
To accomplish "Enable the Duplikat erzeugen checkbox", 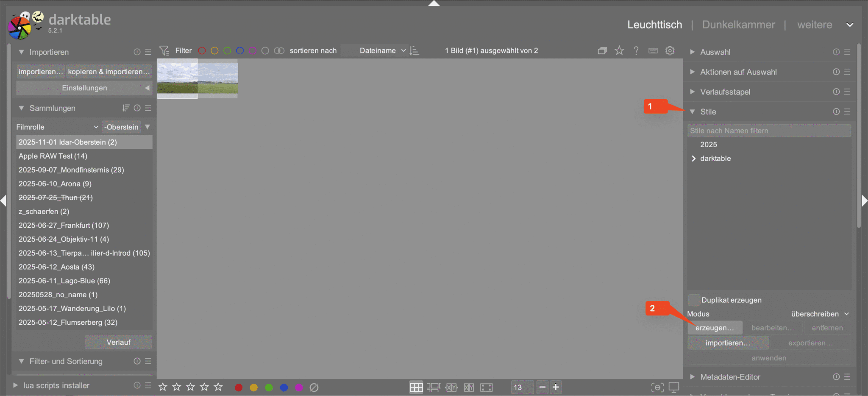I will [694, 300].
